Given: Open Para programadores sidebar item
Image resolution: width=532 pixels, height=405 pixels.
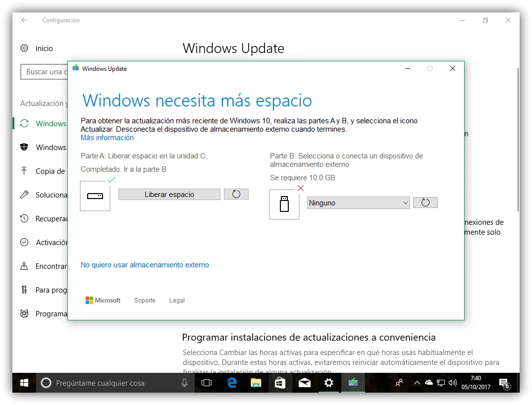Looking at the screenshot, I should 41,290.
